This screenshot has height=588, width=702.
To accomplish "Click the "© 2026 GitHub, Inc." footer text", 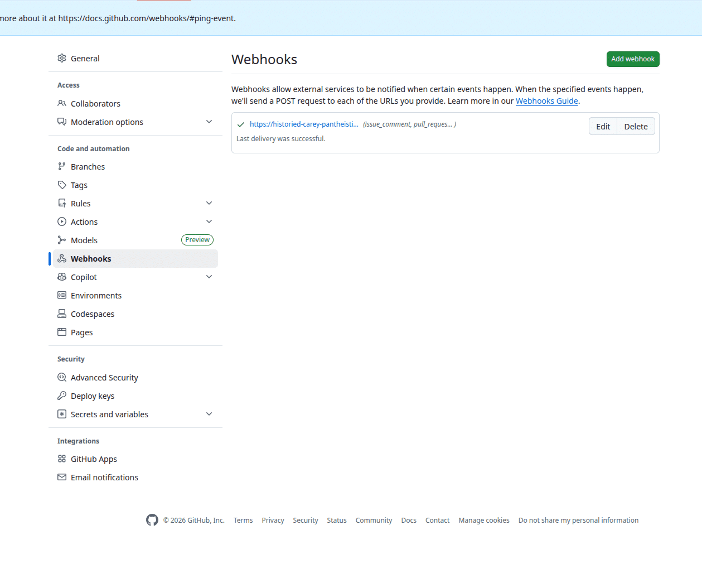I will tap(193, 520).
